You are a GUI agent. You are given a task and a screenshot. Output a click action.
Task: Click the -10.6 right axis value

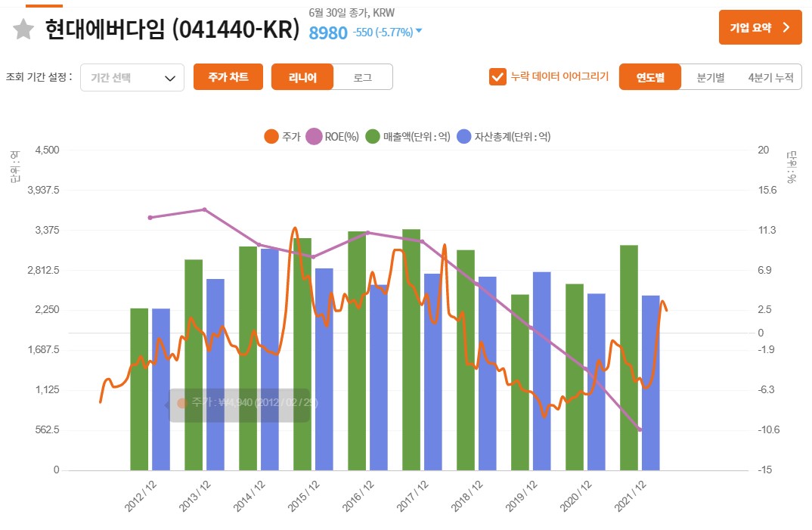click(768, 429)
